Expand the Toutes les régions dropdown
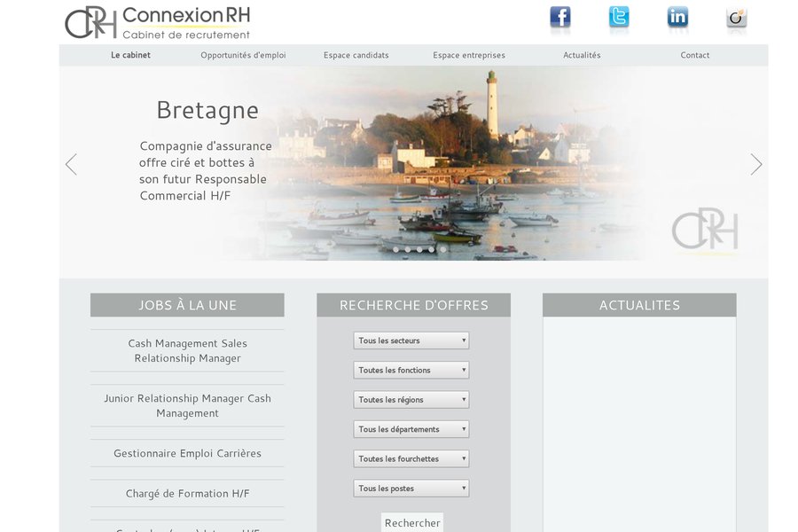The height and width of the screenshot is (532, 798). click(411, 400)
